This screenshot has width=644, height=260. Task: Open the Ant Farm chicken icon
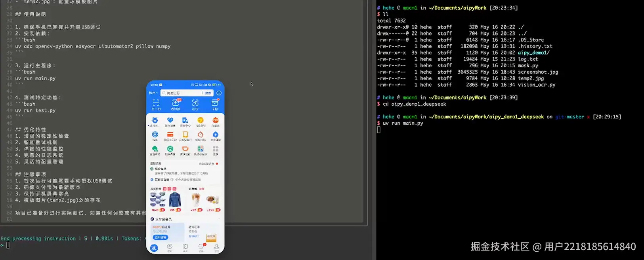(x=201, y=135)
